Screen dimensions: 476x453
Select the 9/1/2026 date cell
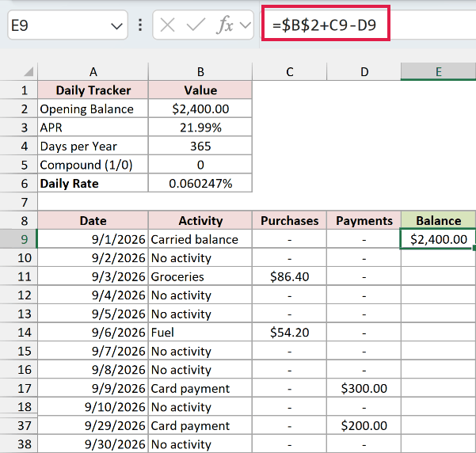coord(93,239)
